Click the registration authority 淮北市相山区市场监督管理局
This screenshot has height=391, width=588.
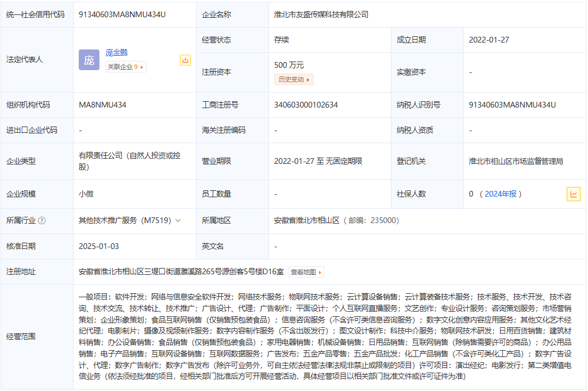[x=516, y=161]
